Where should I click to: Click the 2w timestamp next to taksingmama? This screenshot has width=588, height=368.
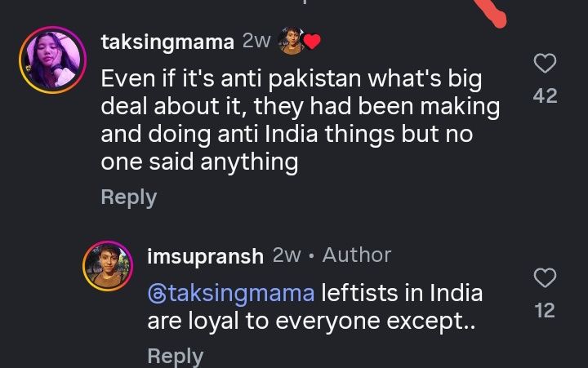click(256, 41)
